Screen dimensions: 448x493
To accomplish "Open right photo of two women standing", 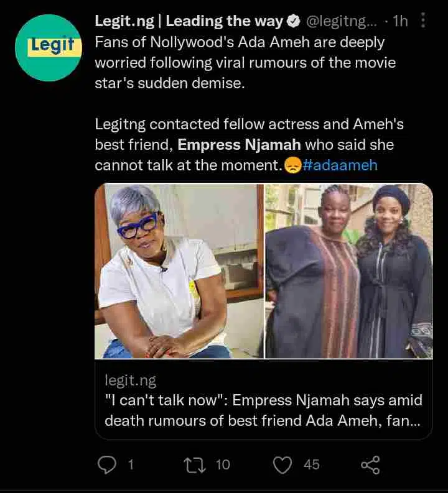I will click(348, 270).
